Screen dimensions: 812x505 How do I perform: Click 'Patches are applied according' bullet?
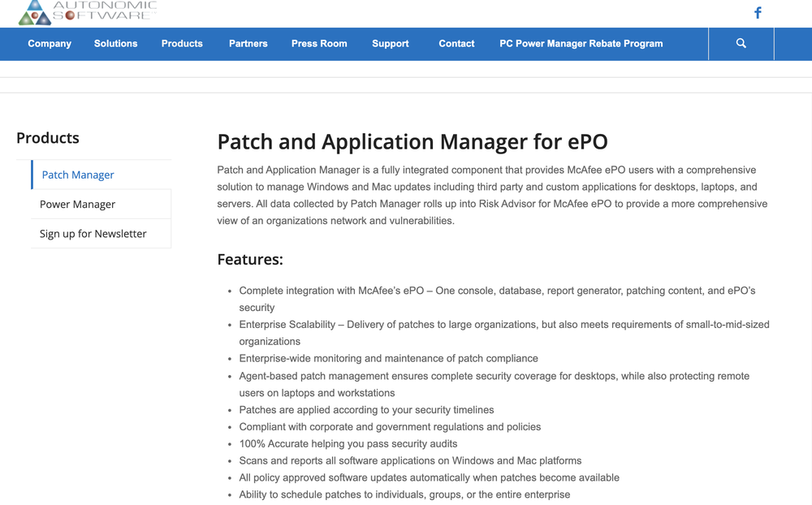point(366,410)
